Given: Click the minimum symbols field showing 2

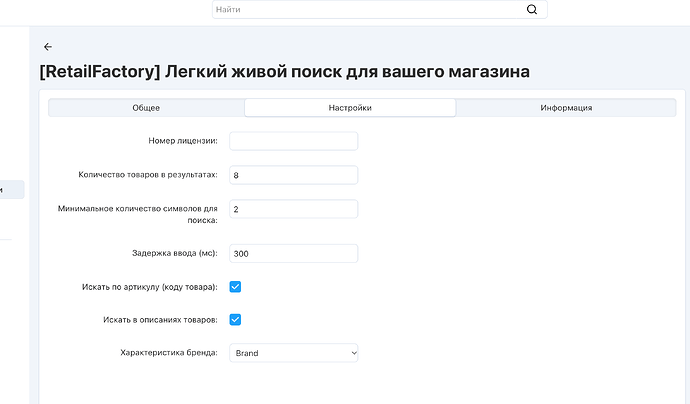Looking at the screenshot, I should pos(294,209).
